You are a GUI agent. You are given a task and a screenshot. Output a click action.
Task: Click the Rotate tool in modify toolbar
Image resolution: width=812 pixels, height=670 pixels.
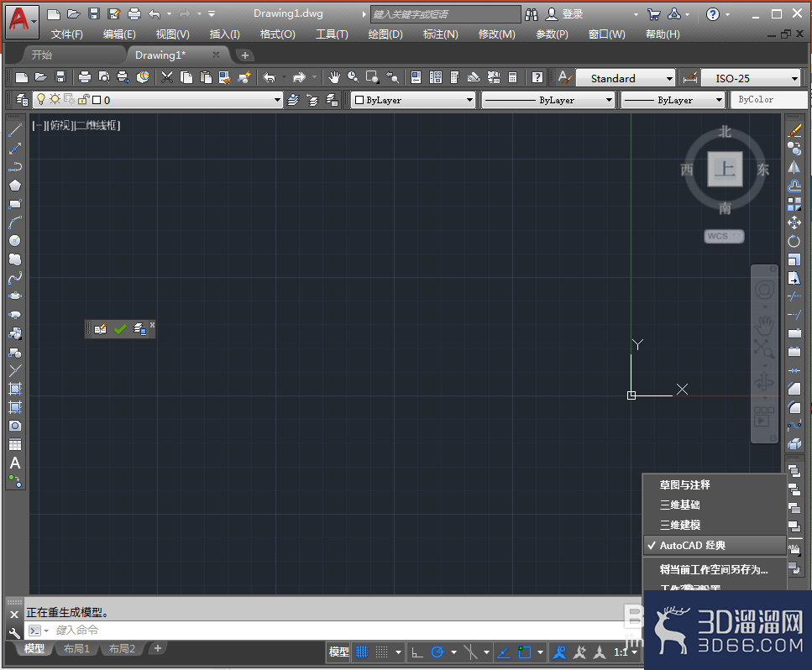click(794, 241)
